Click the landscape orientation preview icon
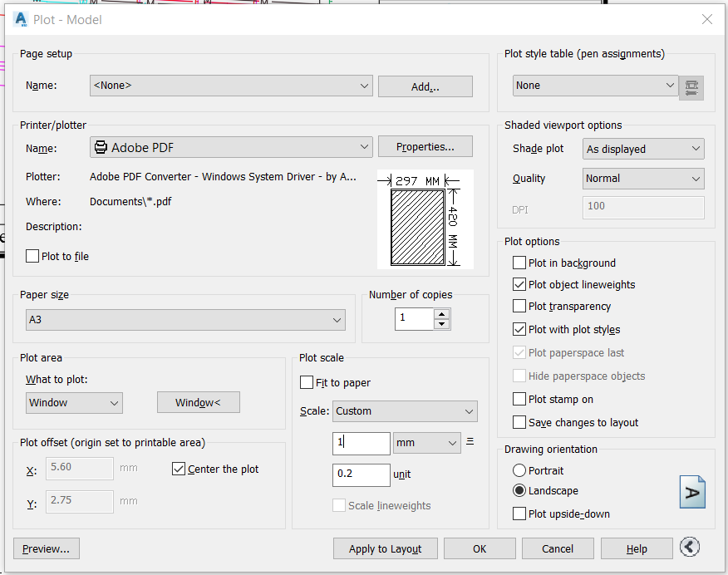The width and height of the screenshot is (728, 575). (692, 492)
